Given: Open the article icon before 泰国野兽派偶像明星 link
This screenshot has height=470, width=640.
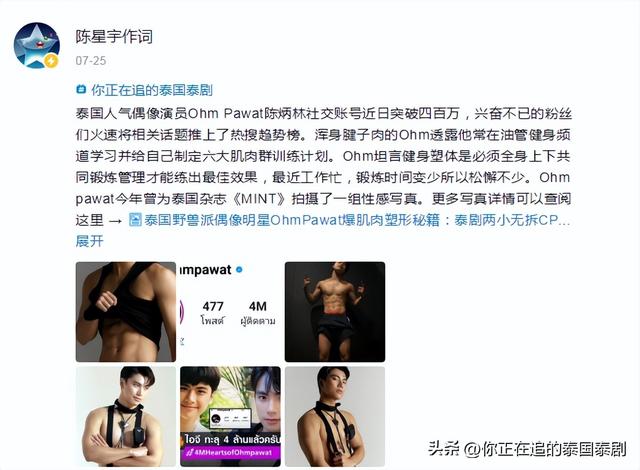Looking at the screenshot, I should (135, 220).
